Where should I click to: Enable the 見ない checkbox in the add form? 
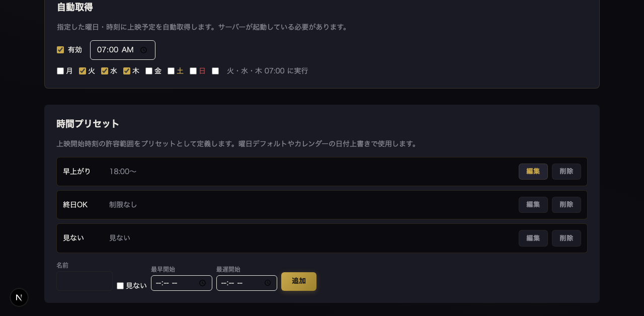click(120, 285)
